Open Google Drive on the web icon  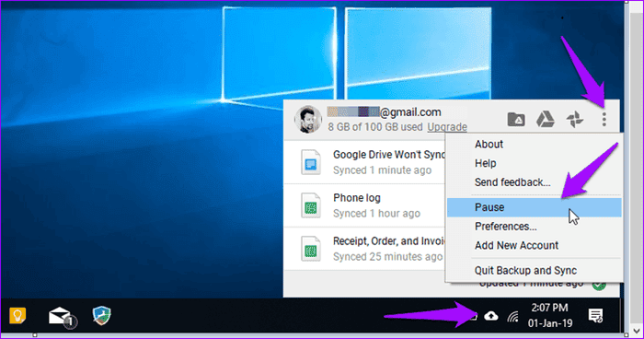[x=546, y=120]
